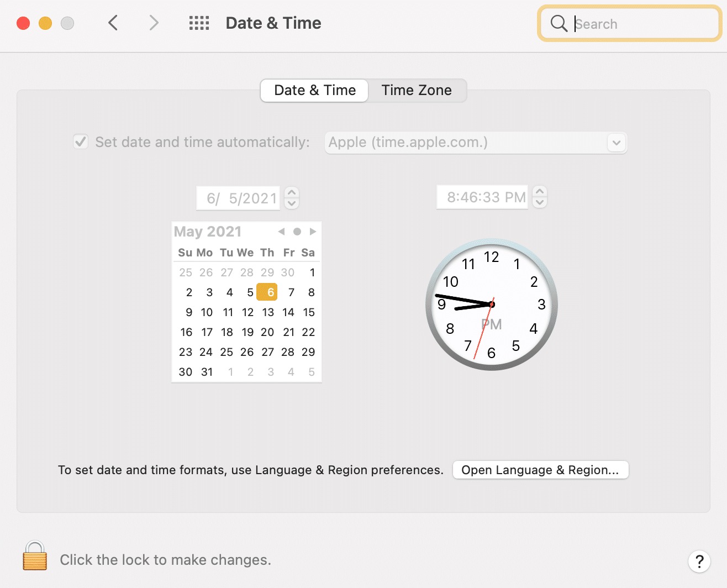This screenshot has width=727, height=588.
Task: Click the time input field
Action: 482,197
